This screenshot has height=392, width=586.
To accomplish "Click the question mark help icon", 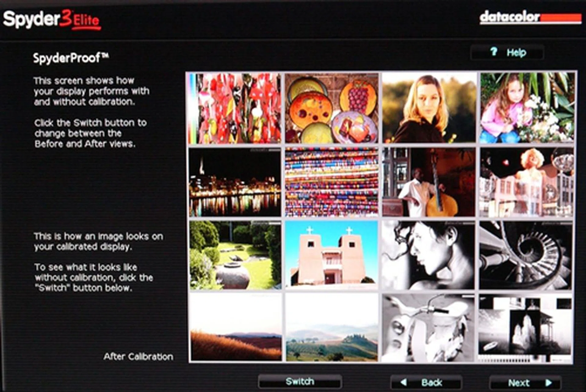I will 494,52.
